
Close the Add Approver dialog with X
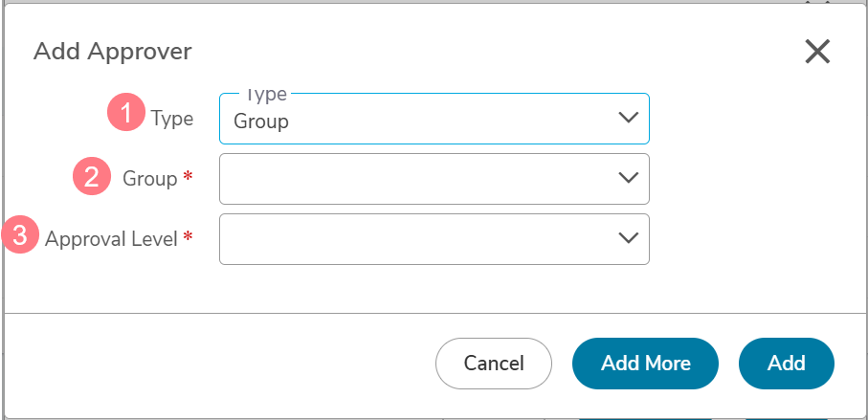[x=817, y=52]
